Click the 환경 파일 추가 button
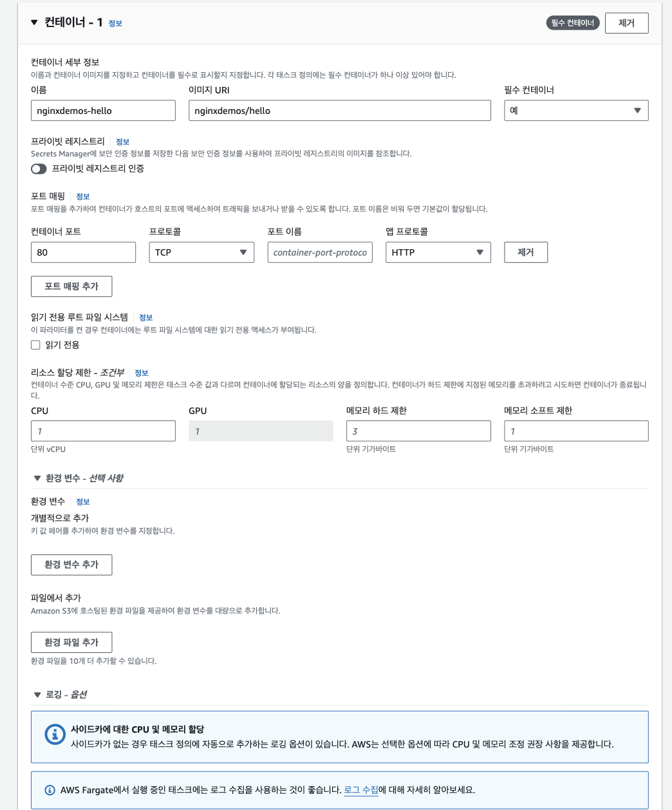The height and width of the screenshot is (810, 672). [x=71, y=643]
